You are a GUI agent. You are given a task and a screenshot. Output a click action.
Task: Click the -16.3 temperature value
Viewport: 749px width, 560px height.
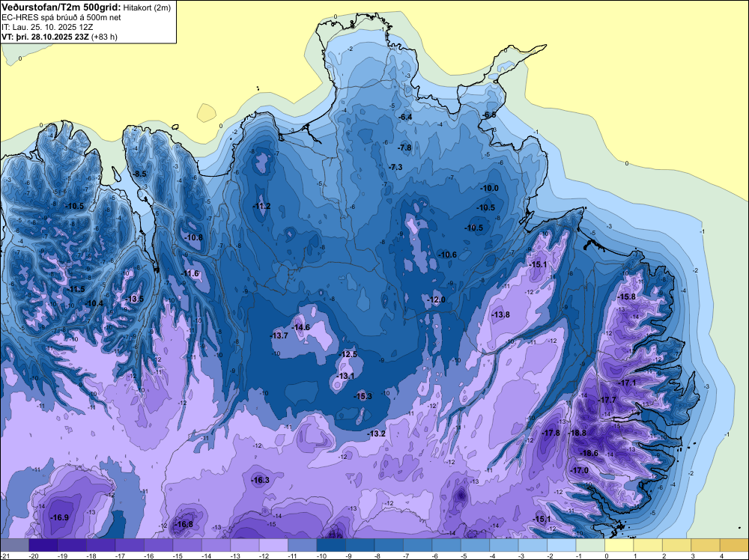tap(260, 481)
